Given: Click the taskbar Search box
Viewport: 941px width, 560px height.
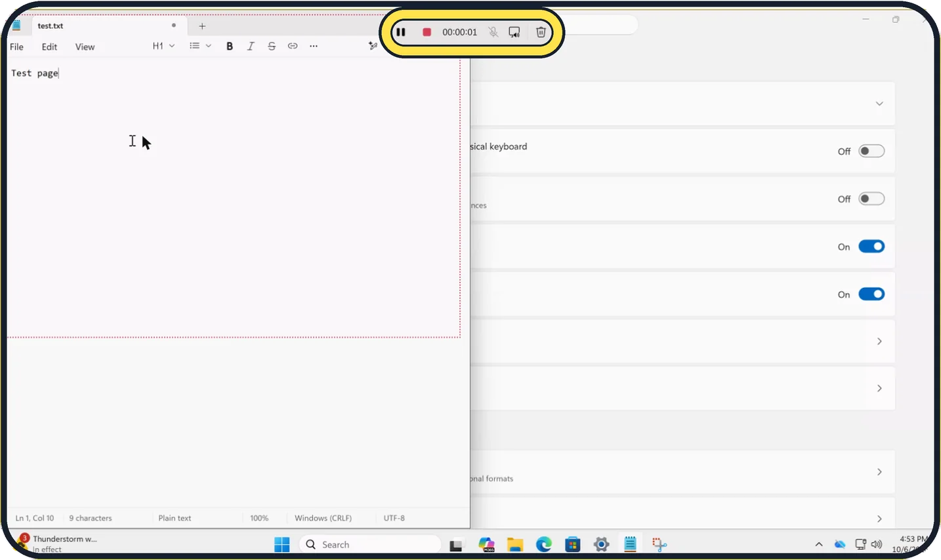Looking at the screenshot, I should [371, 544].
